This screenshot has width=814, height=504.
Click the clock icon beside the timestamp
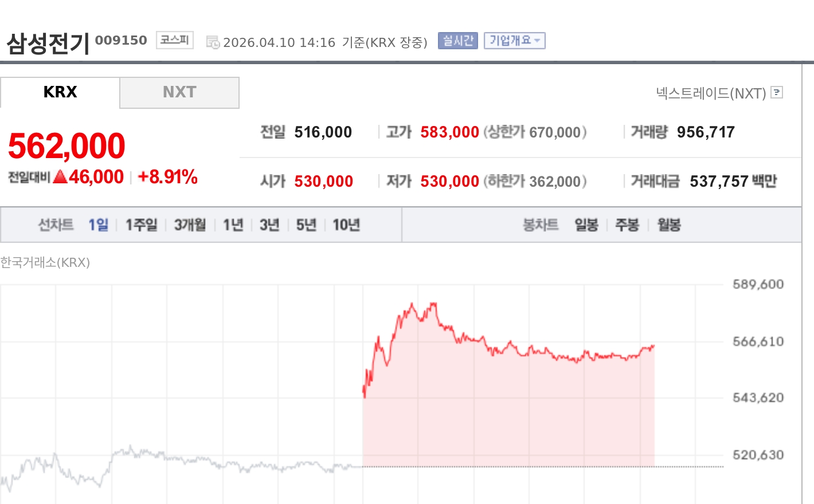click(x=212, y=42)
